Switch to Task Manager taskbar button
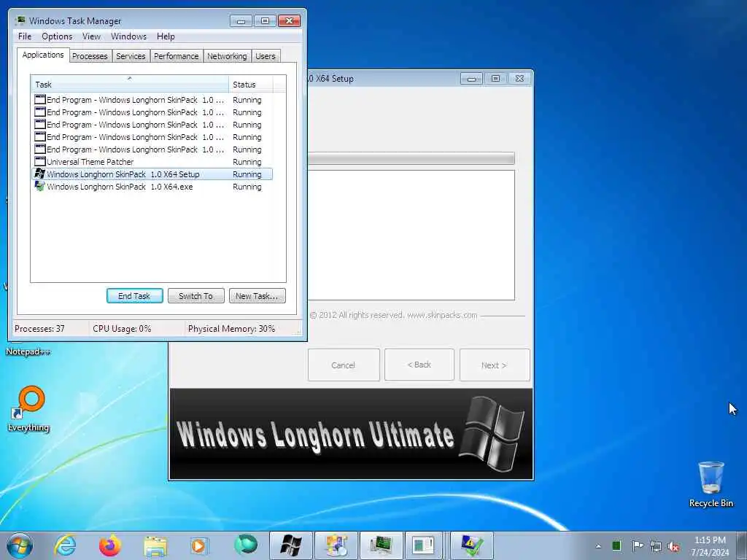747x560 pixels. tap(381, 545)
